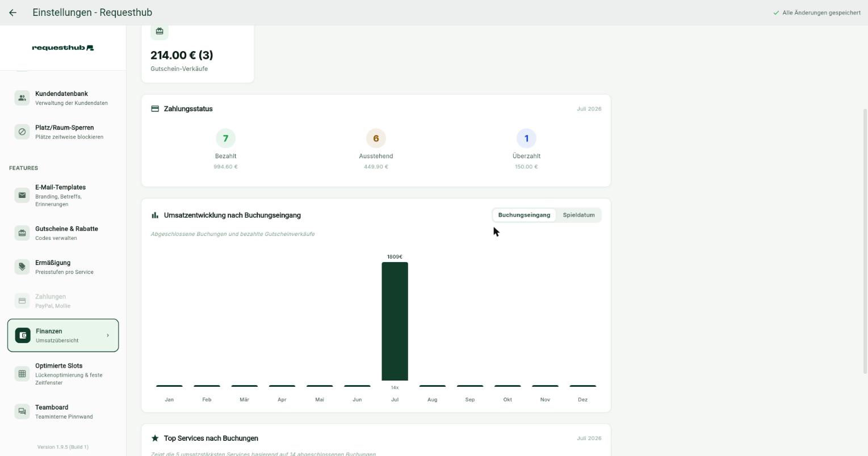
Task: Click the bar chart icon beside Umsatzentwicklung
Action: (155, 215)
